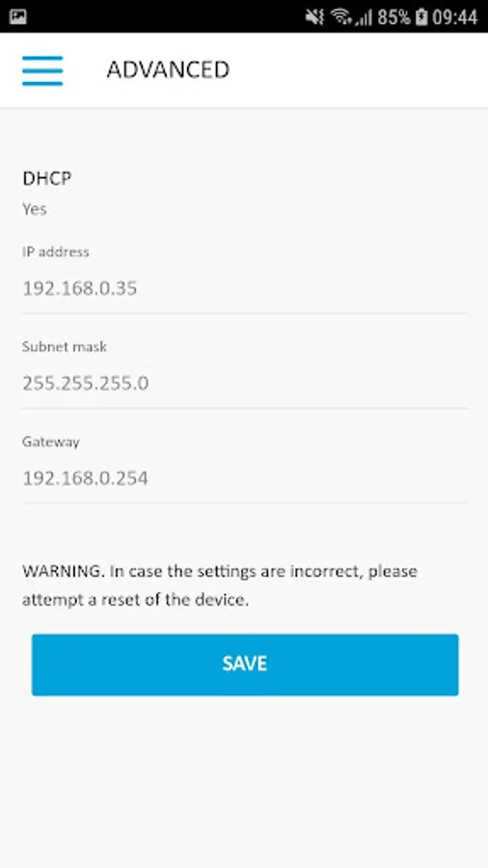Open the hamburger menu icon
The image size is (488, 868).
(42, 70)
